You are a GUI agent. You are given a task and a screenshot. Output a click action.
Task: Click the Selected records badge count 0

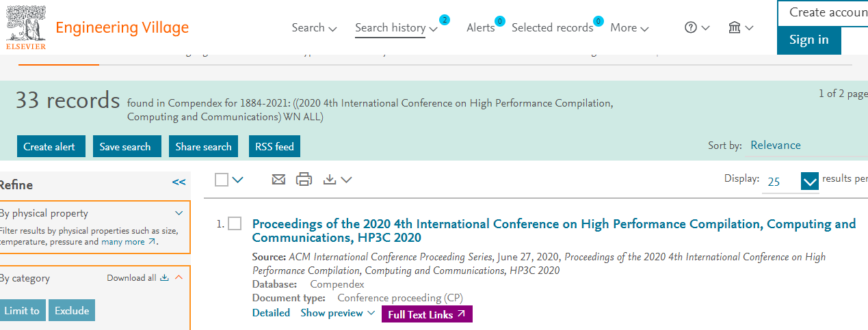[x=599, y=21]
